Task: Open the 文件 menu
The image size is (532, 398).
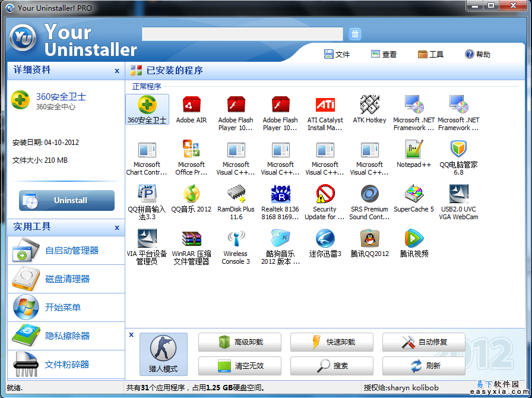Action: point(337,54)
